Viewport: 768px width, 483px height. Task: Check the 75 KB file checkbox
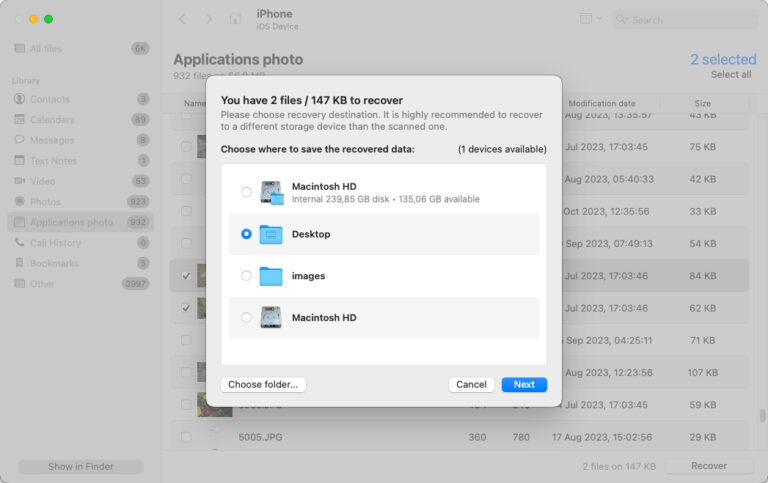point(186,146)
